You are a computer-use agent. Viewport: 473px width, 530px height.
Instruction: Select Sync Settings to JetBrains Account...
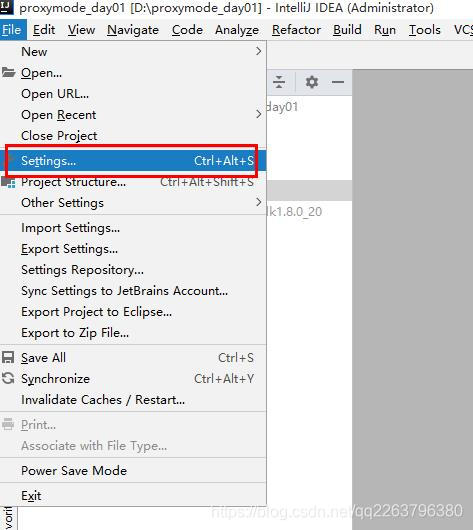[x=133, y=290]
